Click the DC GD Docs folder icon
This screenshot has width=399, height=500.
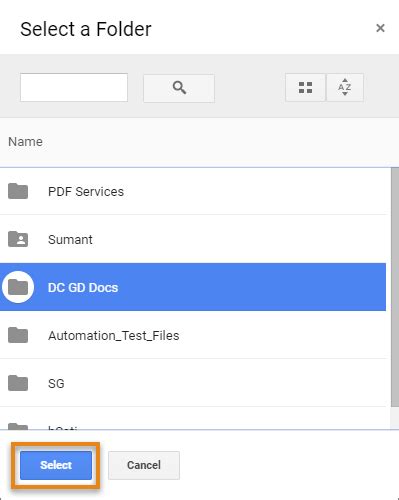(18, 287)
